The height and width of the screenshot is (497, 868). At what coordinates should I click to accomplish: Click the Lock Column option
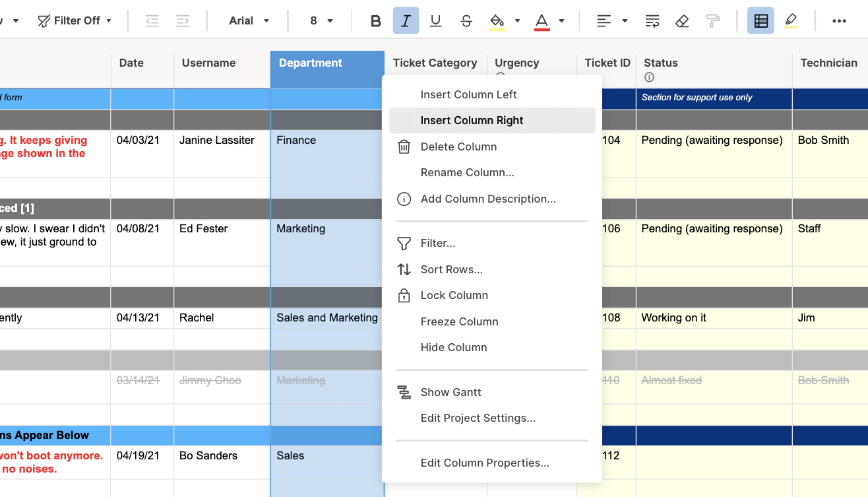point(454,295)
